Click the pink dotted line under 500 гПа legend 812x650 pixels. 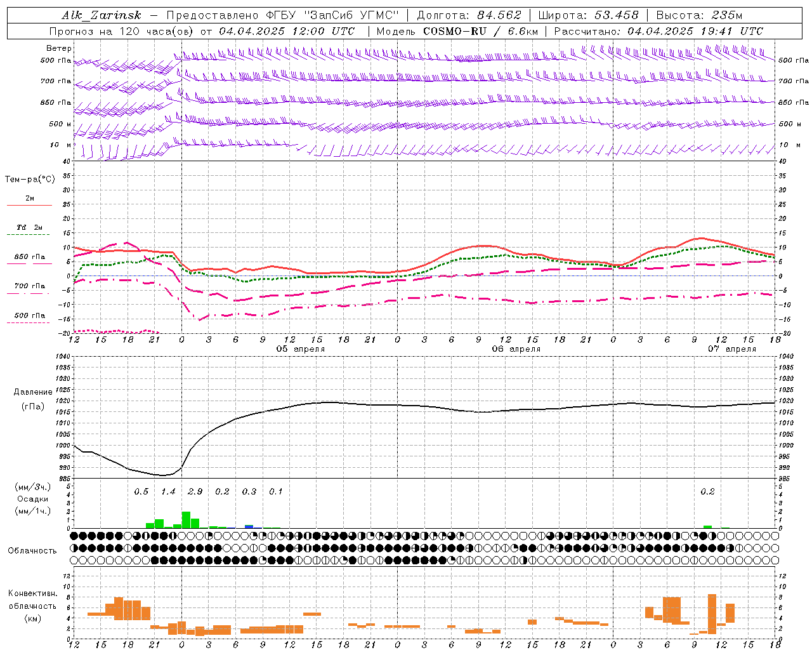click(29, 322)
